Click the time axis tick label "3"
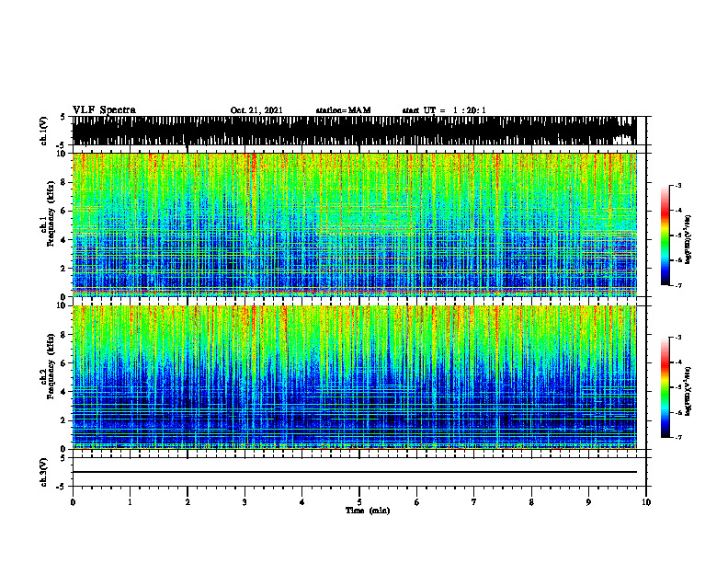Viewport: 728px width, 563px height. (245, 502)
